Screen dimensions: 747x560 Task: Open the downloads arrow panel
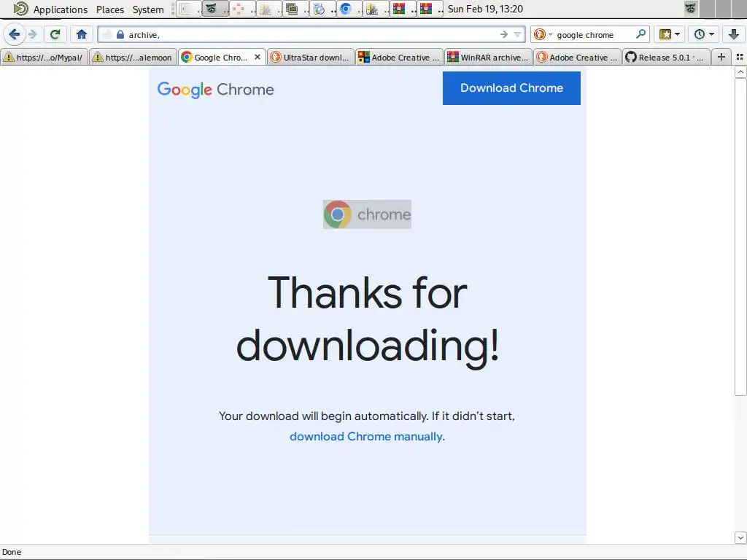(733, 34)
